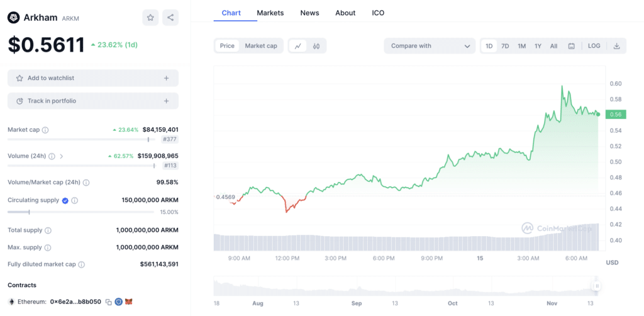This screenshot has width=644, height=316.
Task: Click the #113 volume rank badge
Action: [x=170, y=166]
